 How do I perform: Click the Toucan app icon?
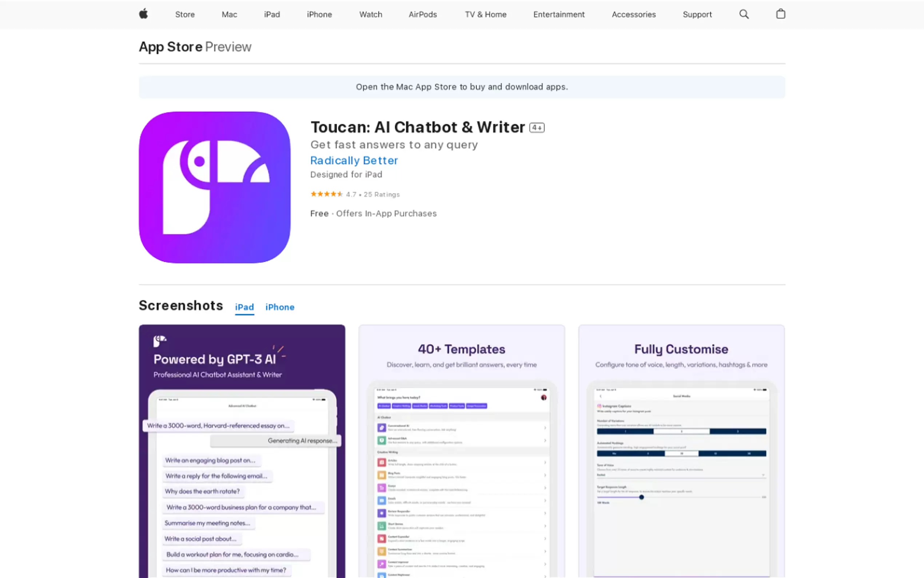pos(214,187)
